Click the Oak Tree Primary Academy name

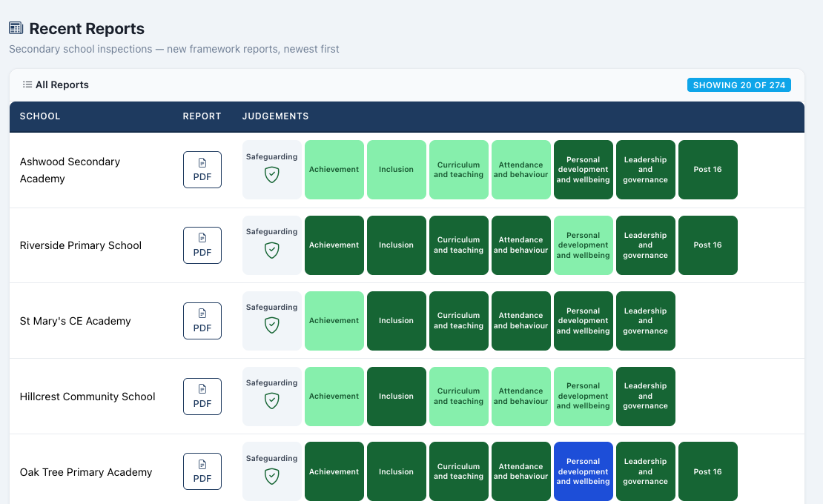pyautogui.click(x=86, y=472)
